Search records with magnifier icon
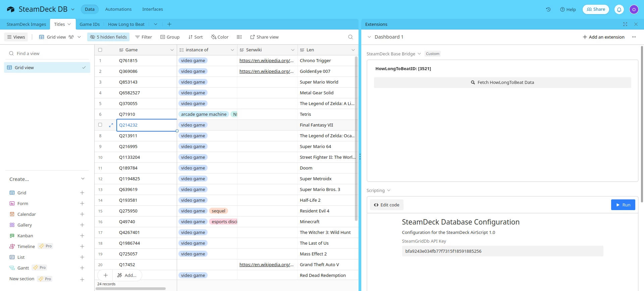Screen dimensions: 644x291 tap(351, 37)
